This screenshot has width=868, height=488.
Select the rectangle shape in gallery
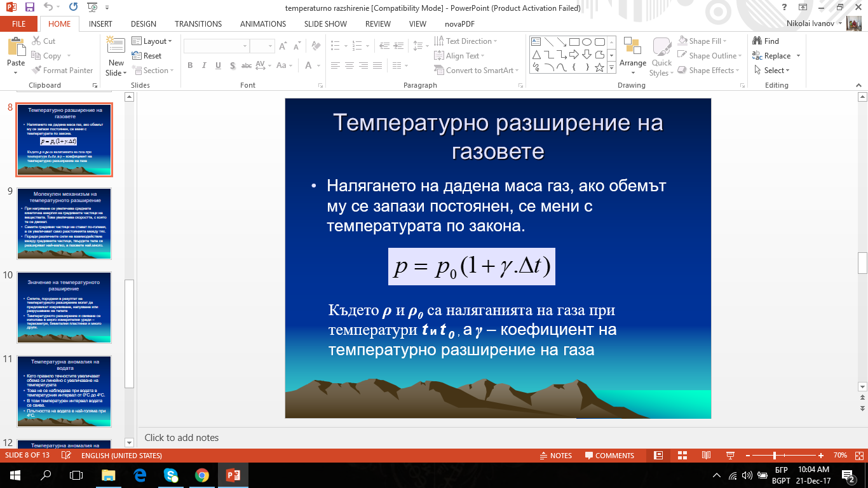(x=574, y=42)
